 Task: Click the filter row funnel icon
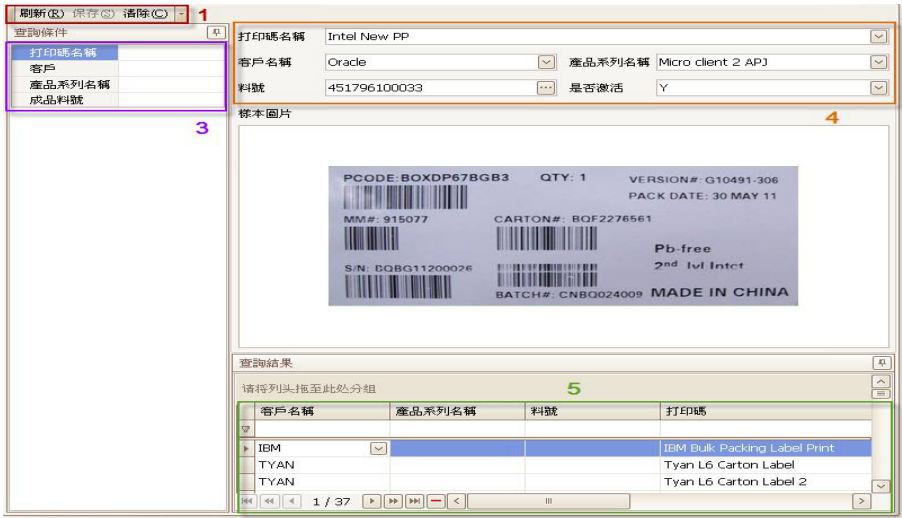click(x=246, y=429)
